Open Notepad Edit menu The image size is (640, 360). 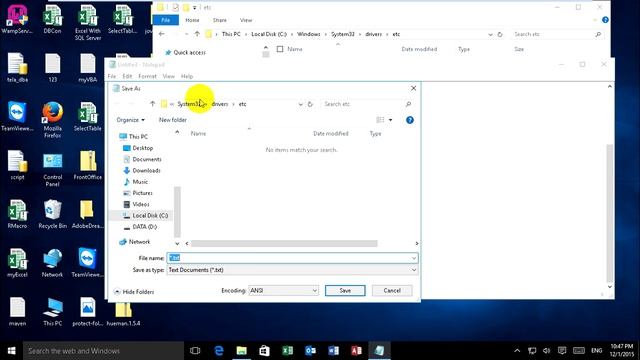click(x=127, y=76)
